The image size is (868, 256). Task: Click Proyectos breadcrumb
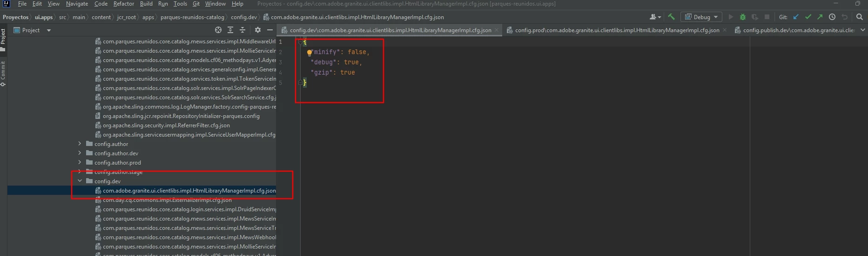pyautogui.click(x=16, y=17)
